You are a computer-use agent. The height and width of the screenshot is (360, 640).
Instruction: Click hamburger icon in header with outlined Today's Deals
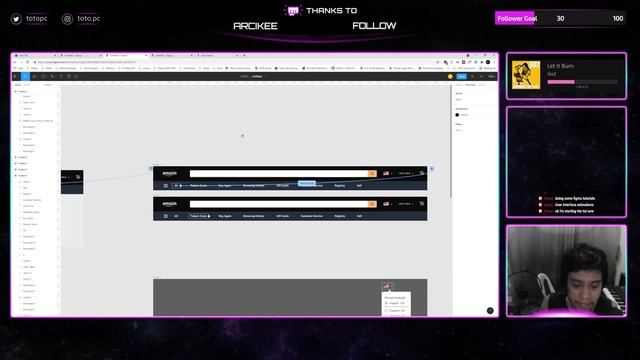click(166, 216)
